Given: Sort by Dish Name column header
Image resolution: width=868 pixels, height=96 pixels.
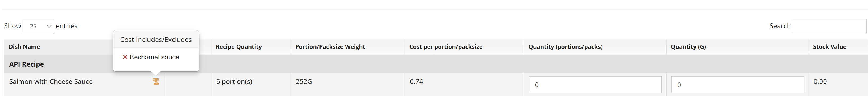Looking at the screenshot, I should tap(24, 47).
